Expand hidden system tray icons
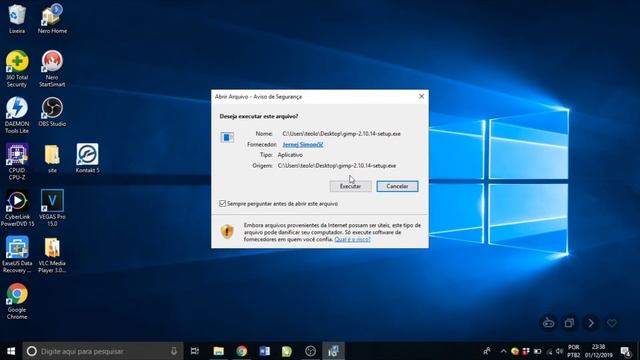This screenshot has width=640, height=360. (503, 351)
